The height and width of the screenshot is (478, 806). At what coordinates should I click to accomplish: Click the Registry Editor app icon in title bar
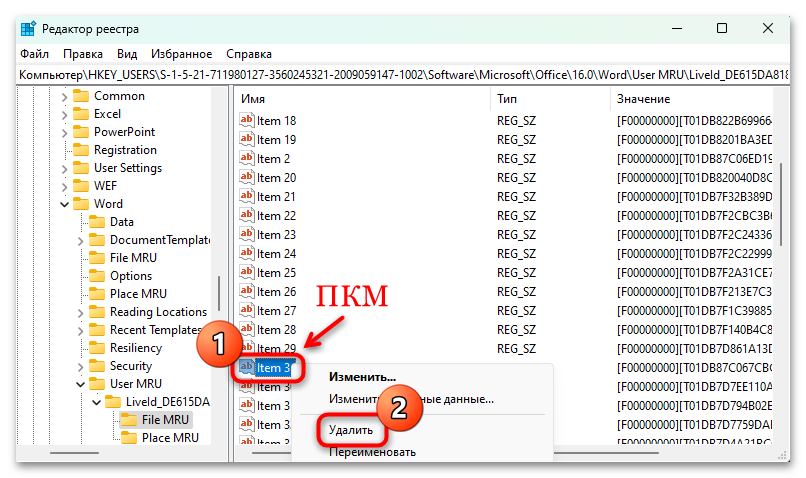coord(28,29)
